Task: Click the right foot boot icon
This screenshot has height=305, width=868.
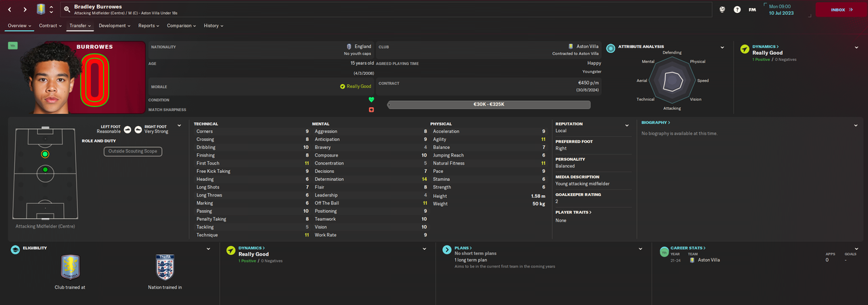Action: (x=138, y=129)
